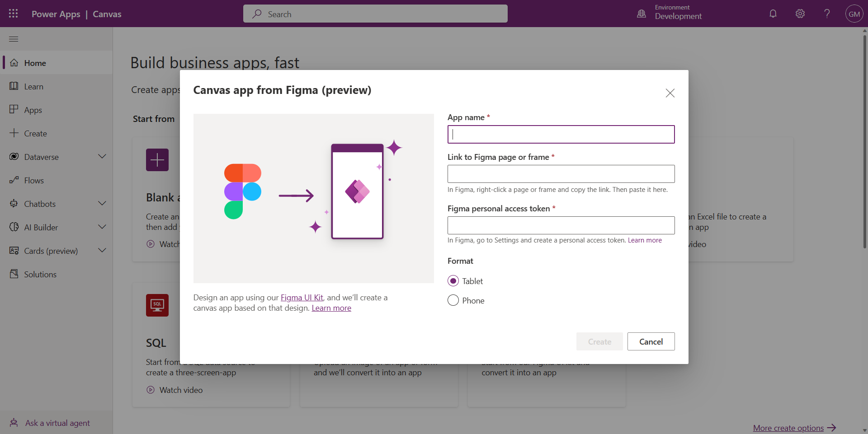Click the Apps grid icon in sidebar
Viewport: 868px width, 434px height.
14,109
